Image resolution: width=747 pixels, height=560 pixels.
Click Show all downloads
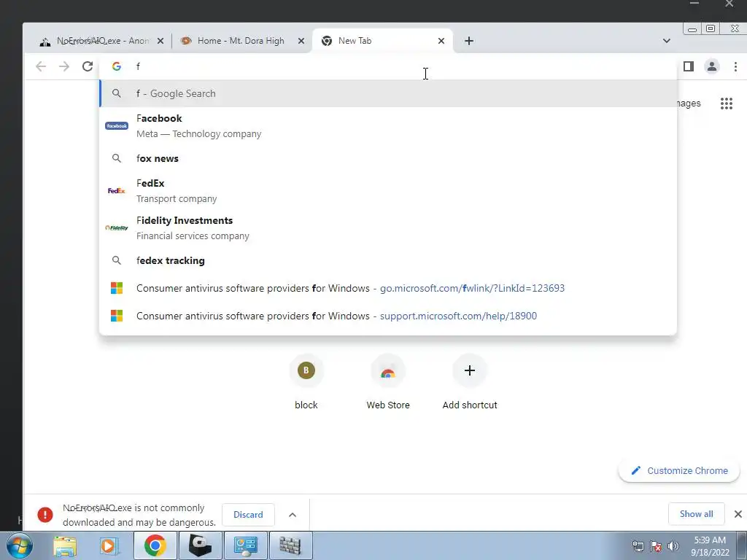pos(697,514)
